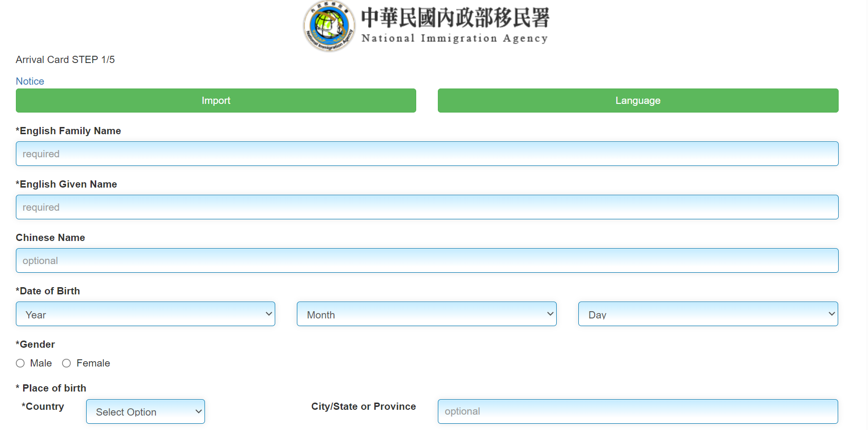Open the Notice link

tap(30, 81)
